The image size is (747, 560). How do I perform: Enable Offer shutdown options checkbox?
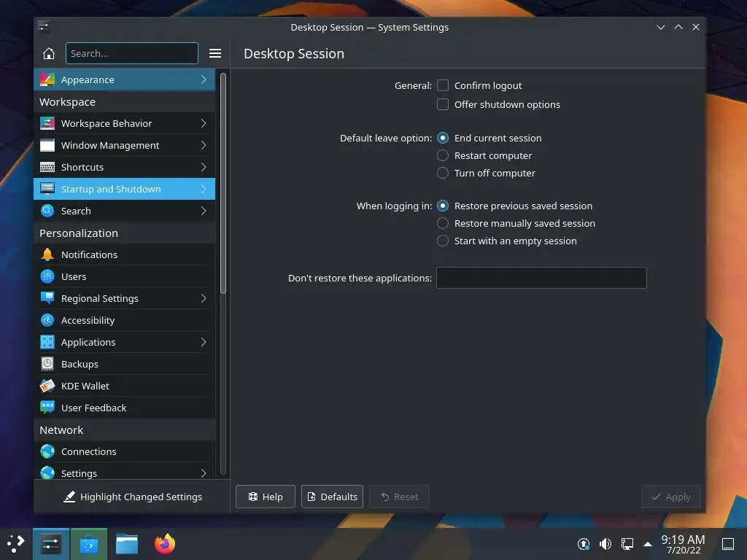[443, 104]
